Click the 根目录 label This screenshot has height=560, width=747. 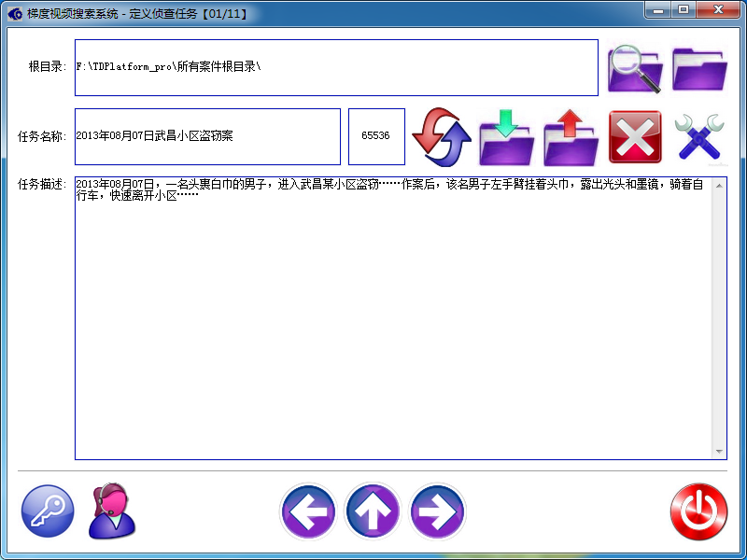tap(47, 66)
